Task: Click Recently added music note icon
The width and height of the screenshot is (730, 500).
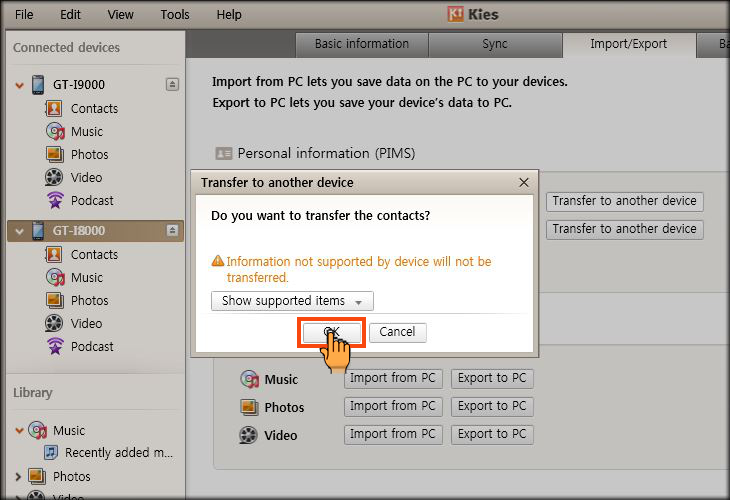Action: tap(51, 452)
